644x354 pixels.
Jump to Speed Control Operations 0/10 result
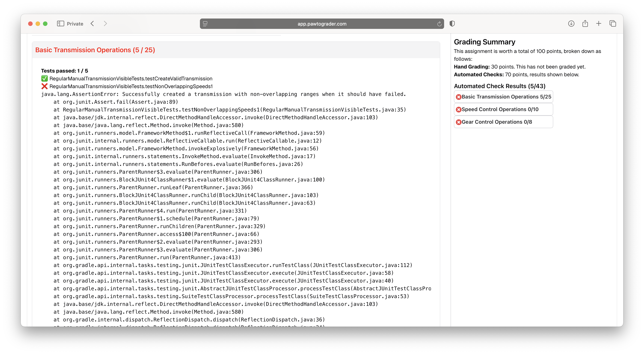coord(503,109)
